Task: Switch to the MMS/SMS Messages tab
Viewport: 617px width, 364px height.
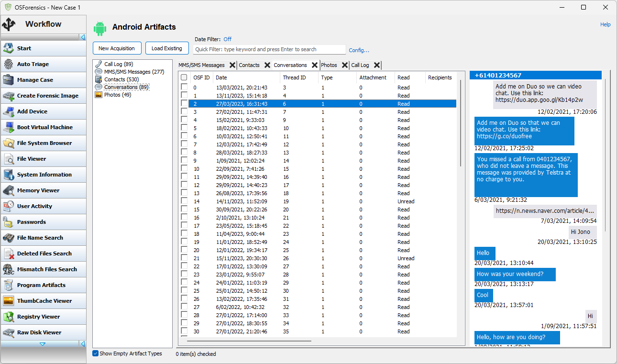Action: [201, 65]
